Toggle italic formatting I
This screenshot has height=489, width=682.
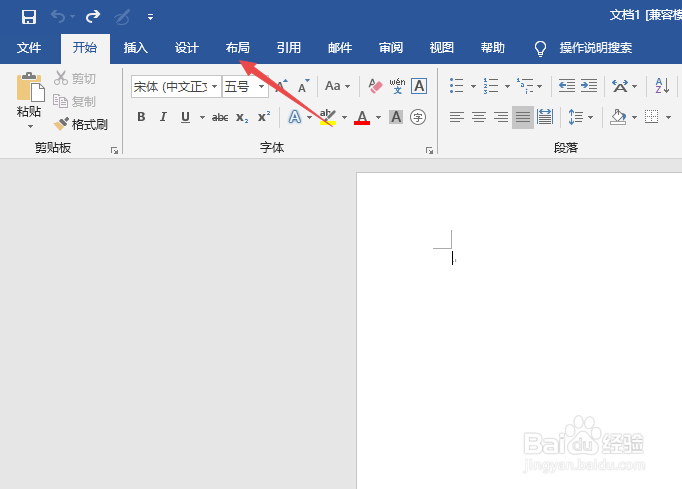(x=163, y=117)
